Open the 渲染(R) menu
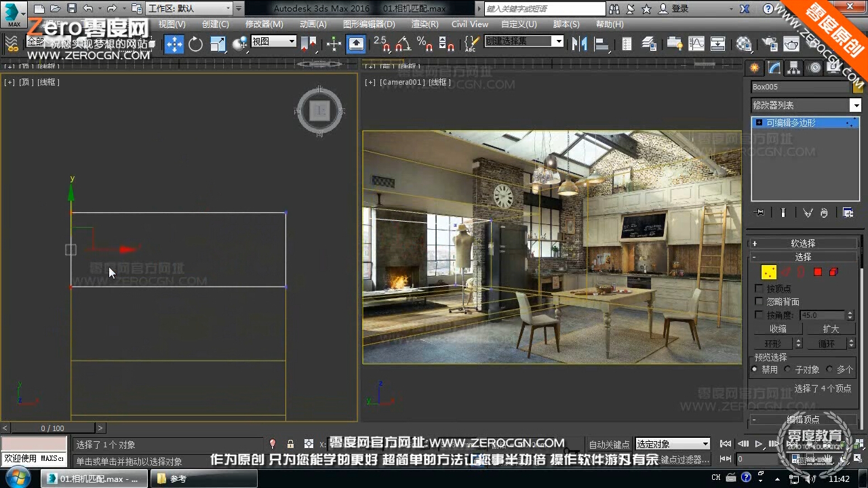Viewport: 868px width, 488px height. pyautogui.click(x=425, y=24)
